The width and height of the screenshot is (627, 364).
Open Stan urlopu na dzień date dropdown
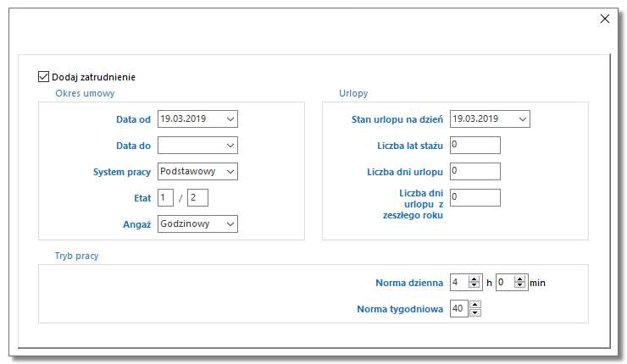coord(522,119)
